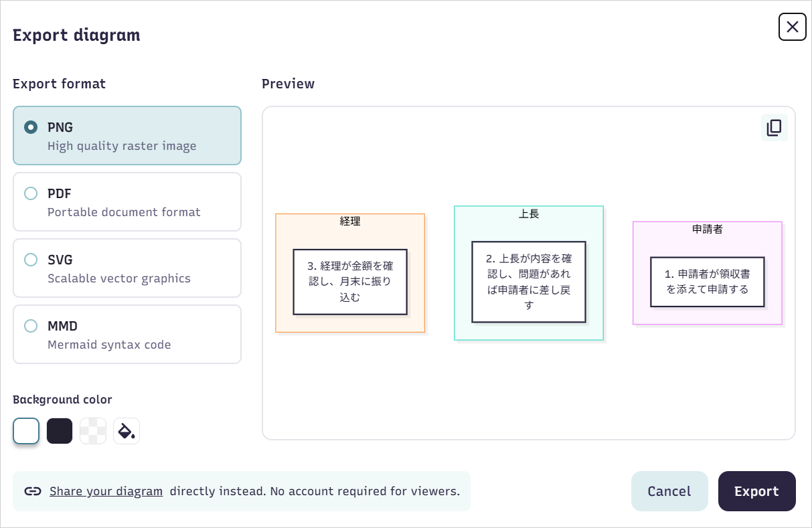Viewport: 812px width, 528px height.
Task: Click the 'Export format' heading
Action: click(60, 84)
